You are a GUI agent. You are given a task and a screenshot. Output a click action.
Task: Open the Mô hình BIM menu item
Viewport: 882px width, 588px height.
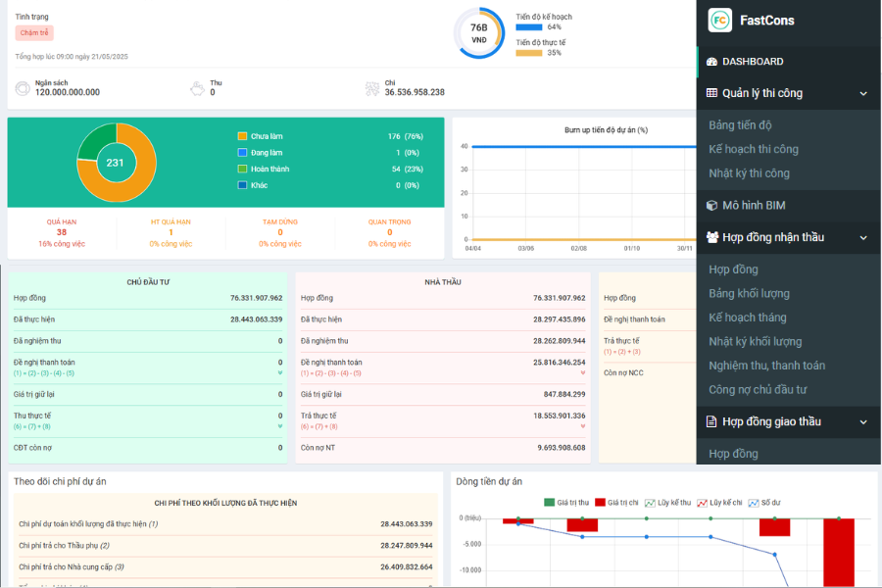tap(789, 206)
